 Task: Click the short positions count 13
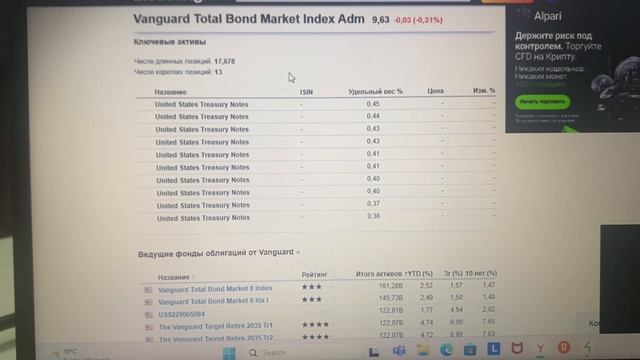(x=218, y=72)
